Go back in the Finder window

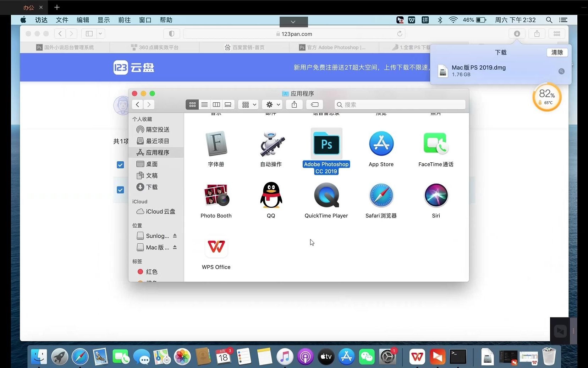138,104
